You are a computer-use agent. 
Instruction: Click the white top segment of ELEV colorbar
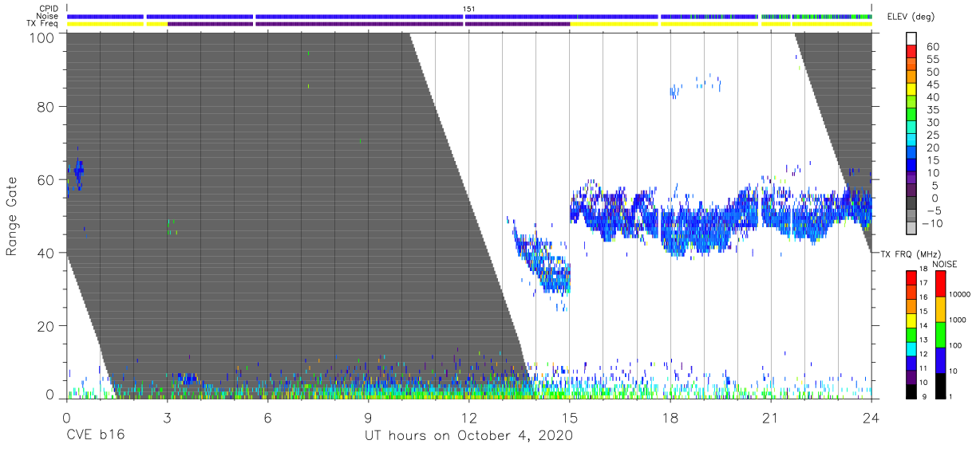(x=911, y=38)
